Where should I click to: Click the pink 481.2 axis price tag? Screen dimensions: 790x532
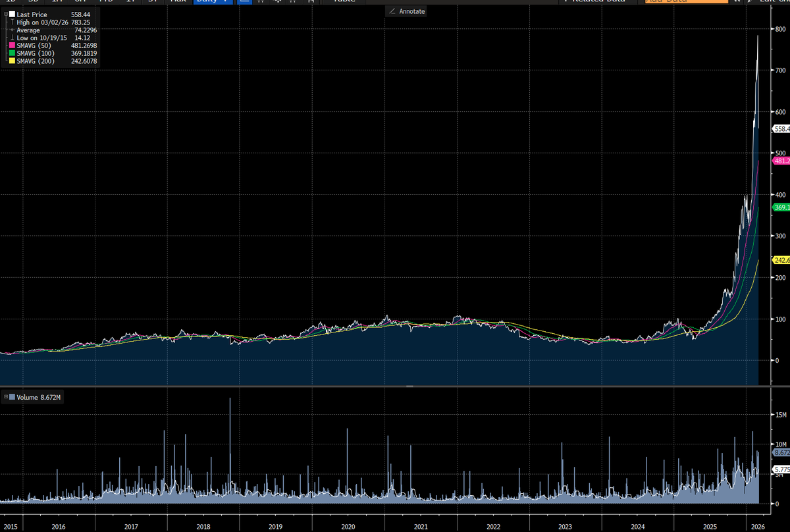(x=781, y=161)
